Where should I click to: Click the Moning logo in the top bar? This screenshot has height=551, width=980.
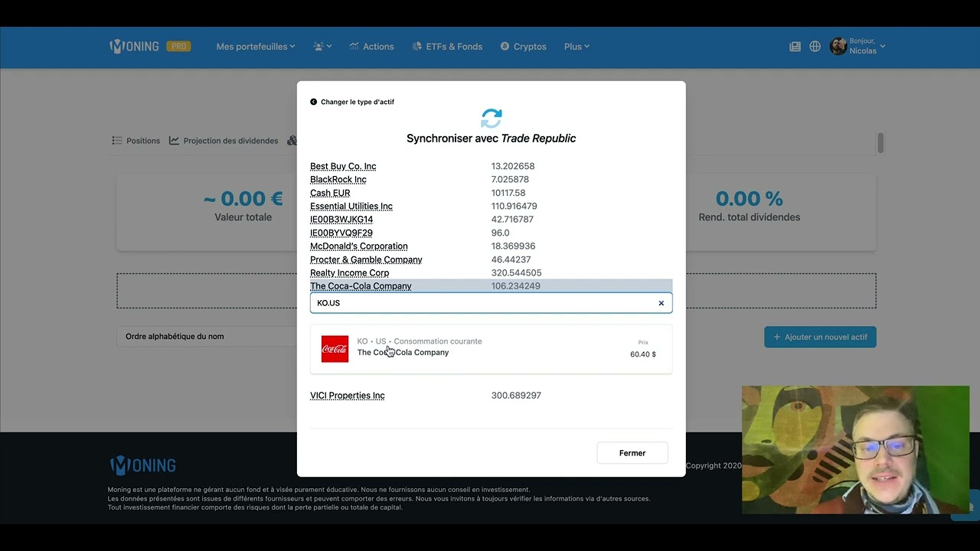click(x=134, y=47)
